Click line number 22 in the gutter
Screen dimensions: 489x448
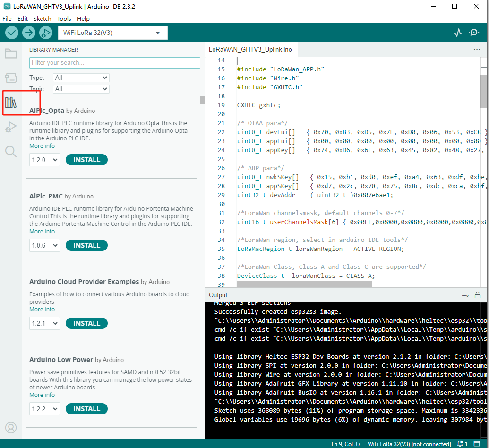point(221,132)
